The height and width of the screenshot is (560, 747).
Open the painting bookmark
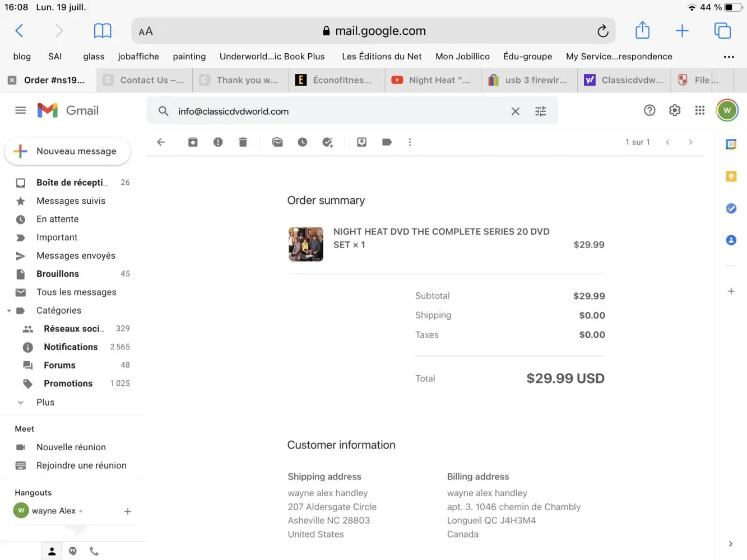[x=189, y=57]
